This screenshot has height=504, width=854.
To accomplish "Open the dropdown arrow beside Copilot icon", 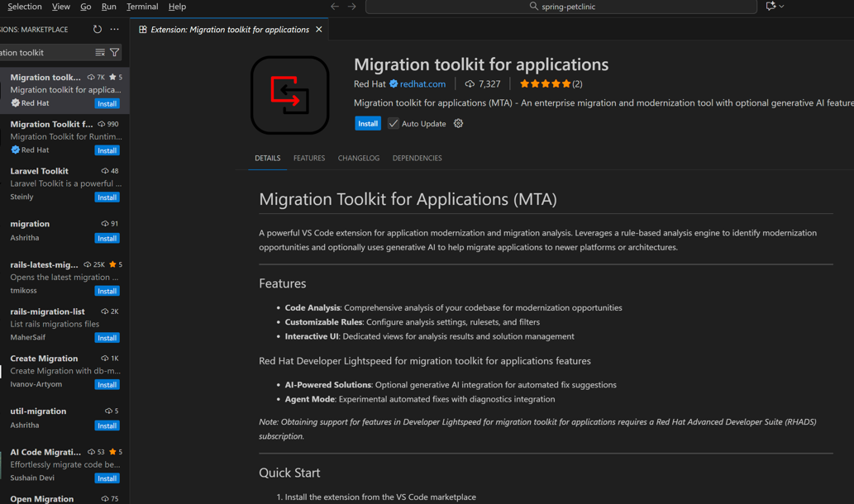I will (x=781, y=7).
